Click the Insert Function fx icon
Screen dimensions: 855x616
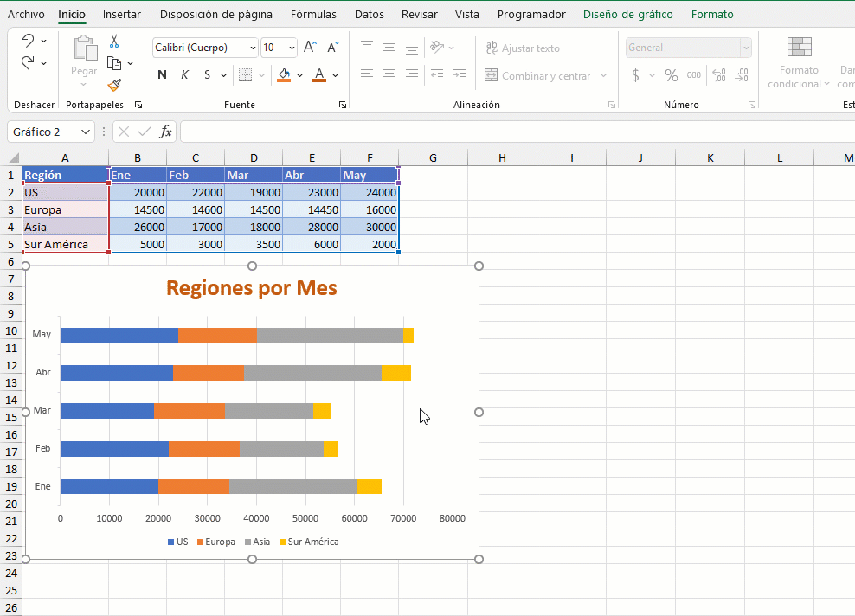point(165,132)
